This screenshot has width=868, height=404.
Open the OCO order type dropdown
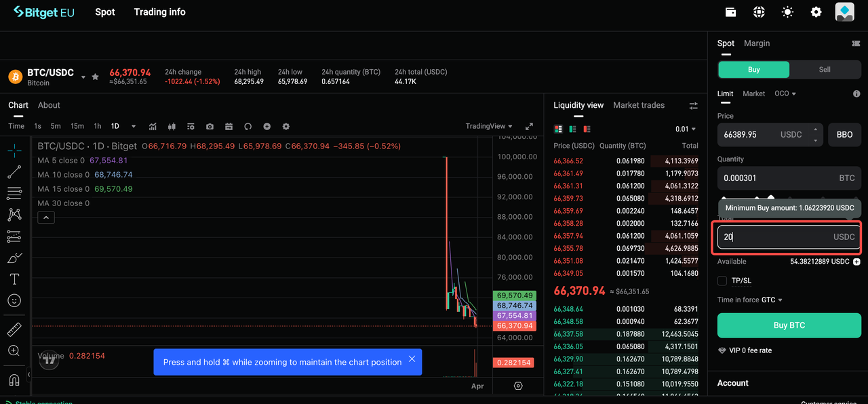785,94
